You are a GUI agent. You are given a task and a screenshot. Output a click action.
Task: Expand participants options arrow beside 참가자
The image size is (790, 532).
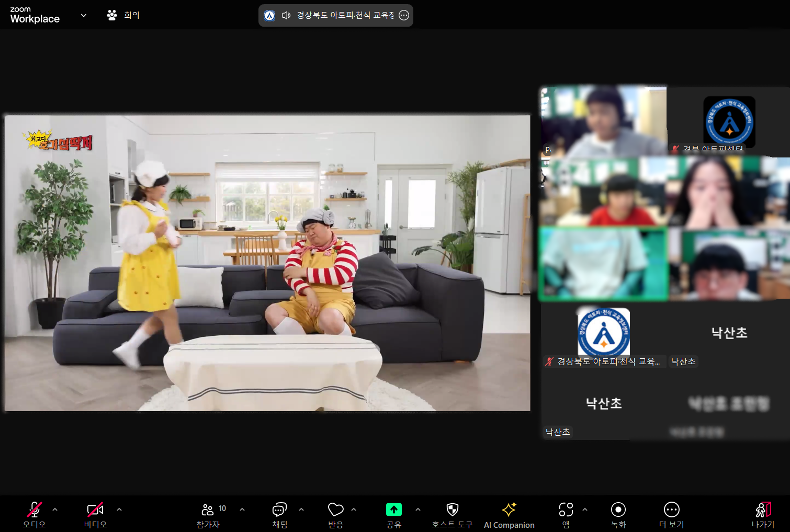[242, 509]
